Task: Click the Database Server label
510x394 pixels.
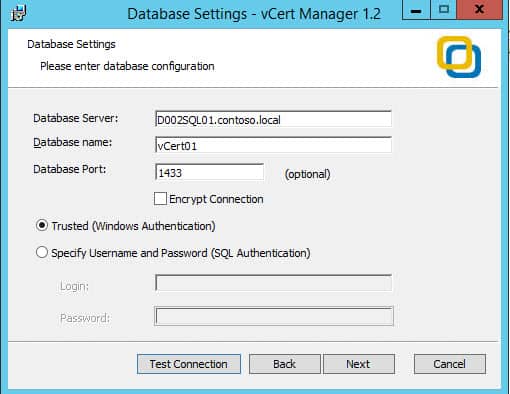Action: click(76, 118)
